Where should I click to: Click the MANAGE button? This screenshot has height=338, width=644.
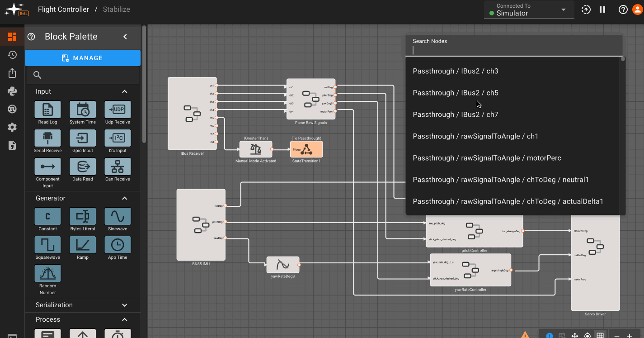pos(83,58)
